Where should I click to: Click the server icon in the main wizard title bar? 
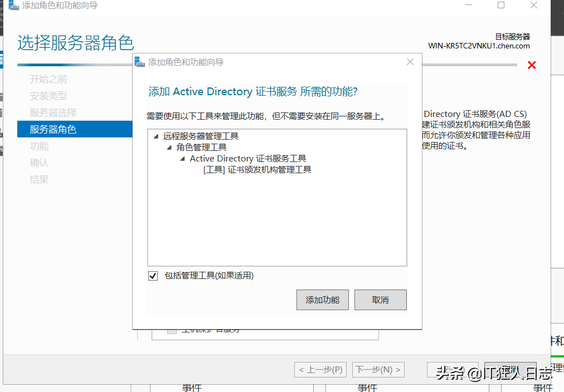tap(13, 5)
